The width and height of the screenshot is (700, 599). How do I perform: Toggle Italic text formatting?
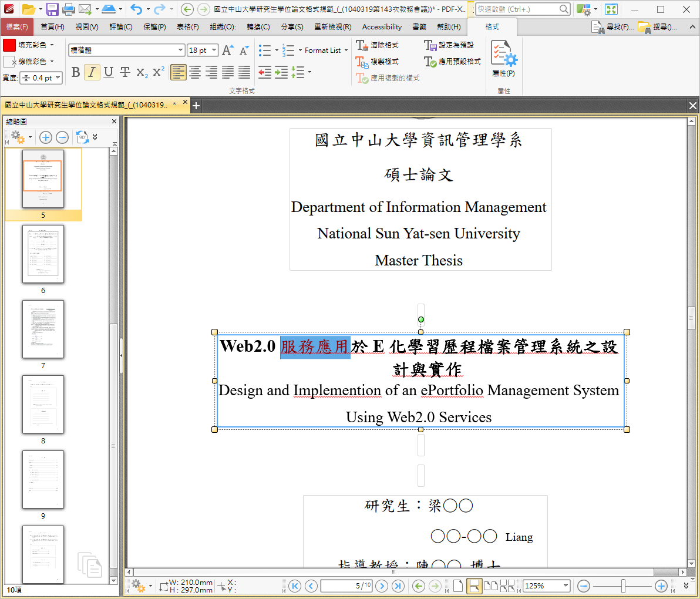click(92, 72)
